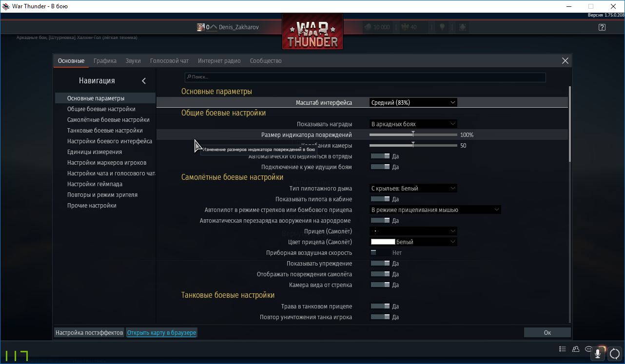625x364 pixels.
Task: Open the Голосовой чат tab
Action: (x=169, y=61)
